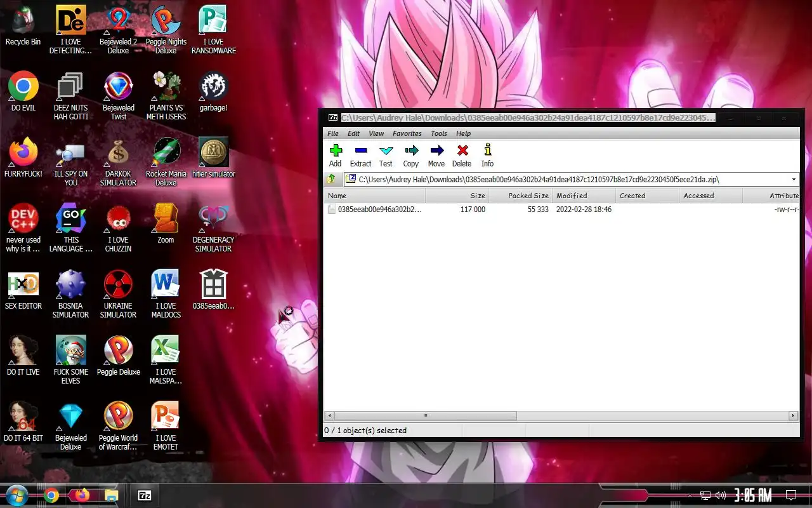This screenshot has width=812, height=508.
Task: Click the horizontal scrollbar thumb in file list
Action: pos(425,416)
